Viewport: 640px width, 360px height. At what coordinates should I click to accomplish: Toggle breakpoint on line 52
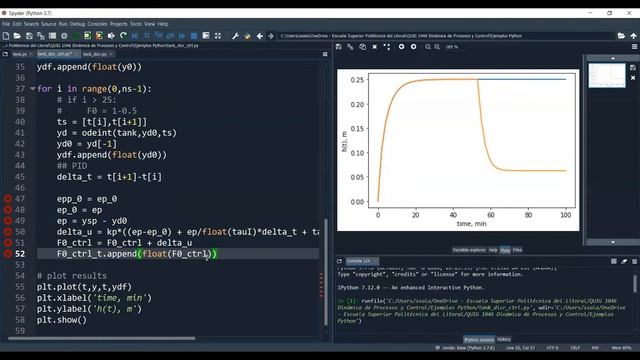8,254
